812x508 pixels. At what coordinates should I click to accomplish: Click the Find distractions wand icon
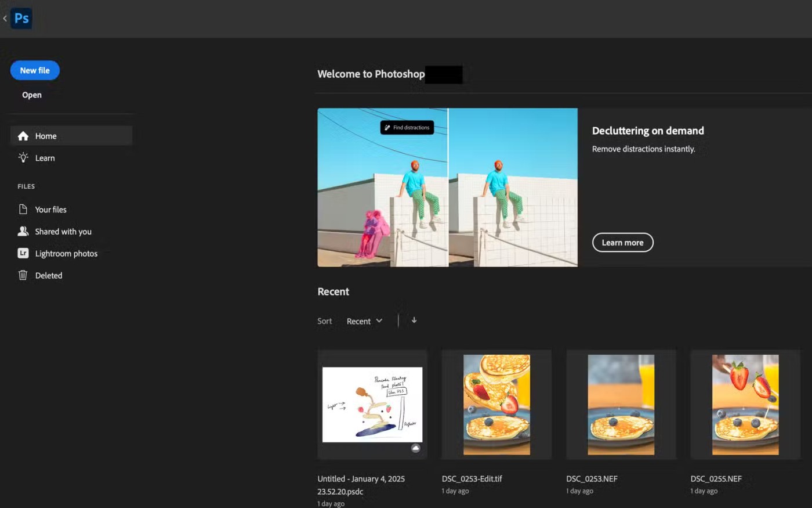coord(387,127)
